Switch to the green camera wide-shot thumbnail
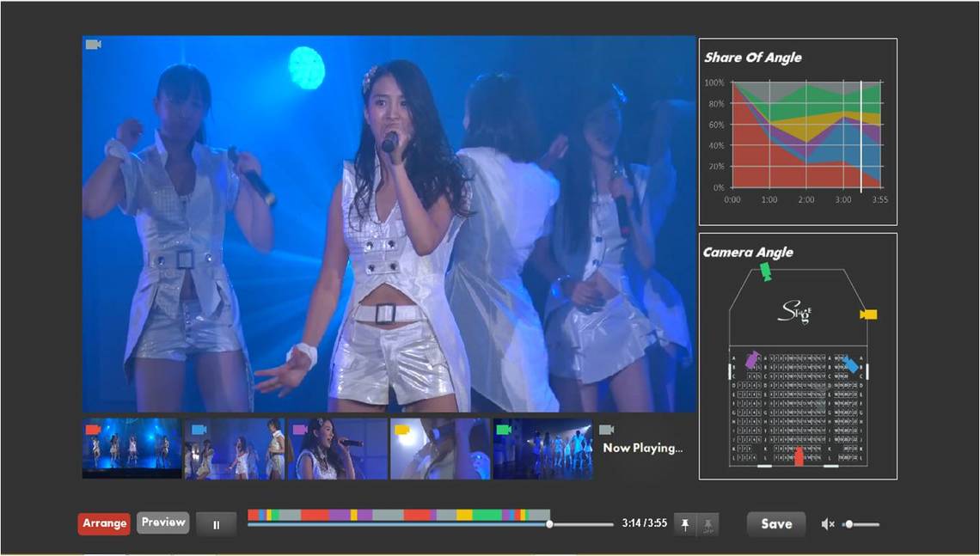This screenshot has width=980, height=556. tap(542, 449)
